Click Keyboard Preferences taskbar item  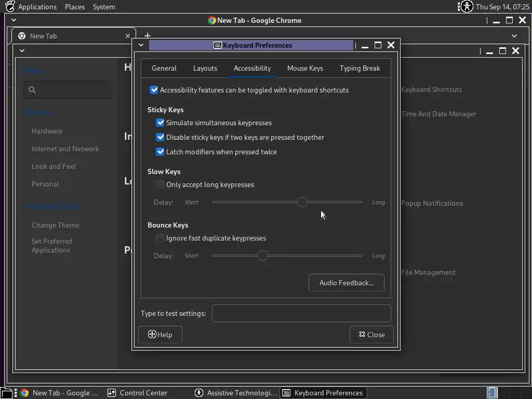(323, 393)
